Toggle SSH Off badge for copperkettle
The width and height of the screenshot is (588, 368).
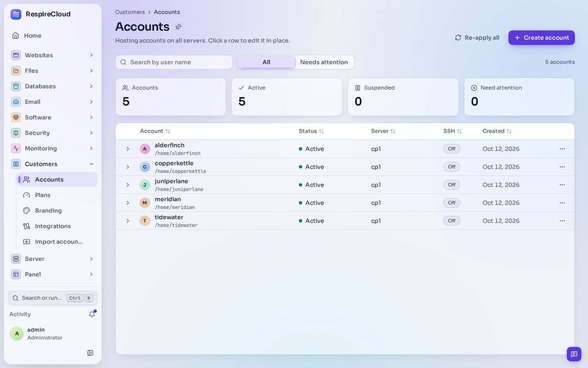click(x=452, y=167)
